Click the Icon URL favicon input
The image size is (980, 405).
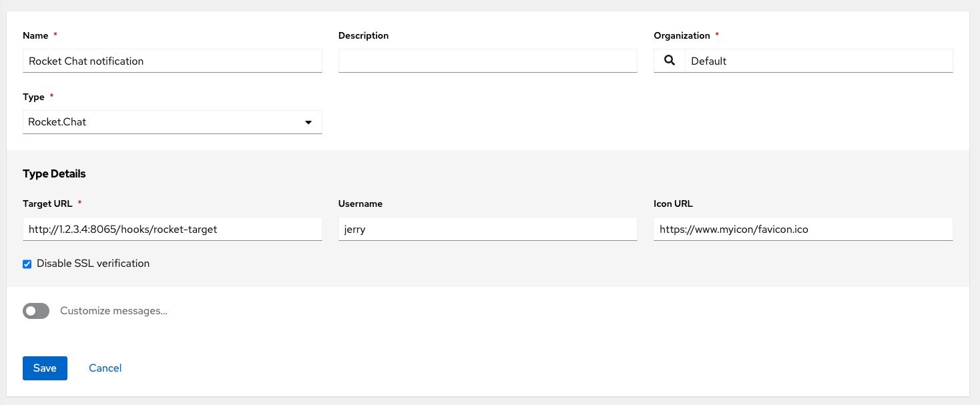[802, 229]
